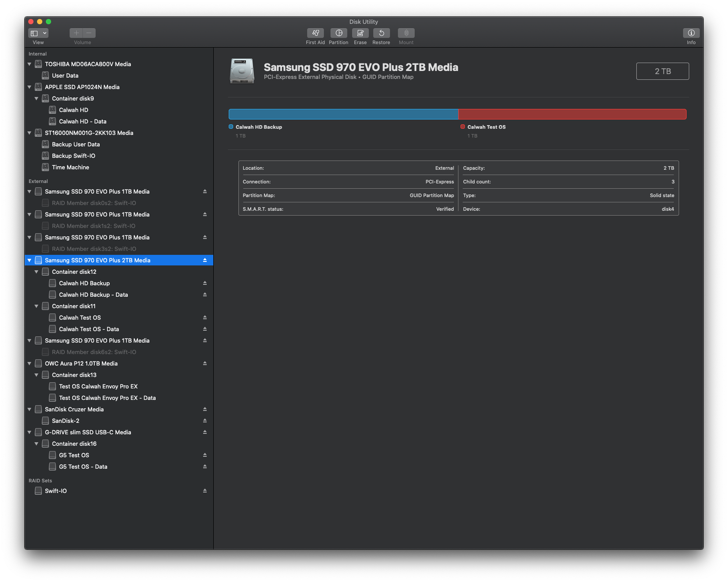
Task: Remove a volume with the minus button
Action: pyautogui.click(x=89, y=33)
